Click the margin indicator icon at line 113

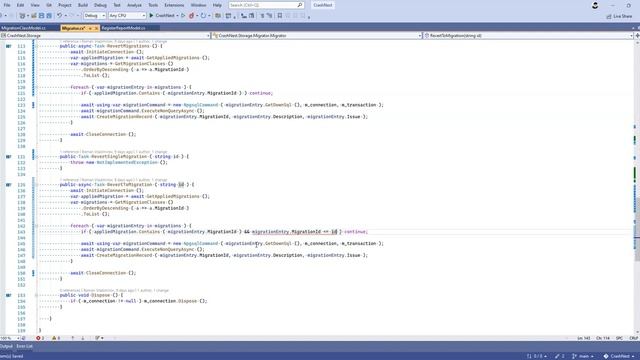[8, 46]
